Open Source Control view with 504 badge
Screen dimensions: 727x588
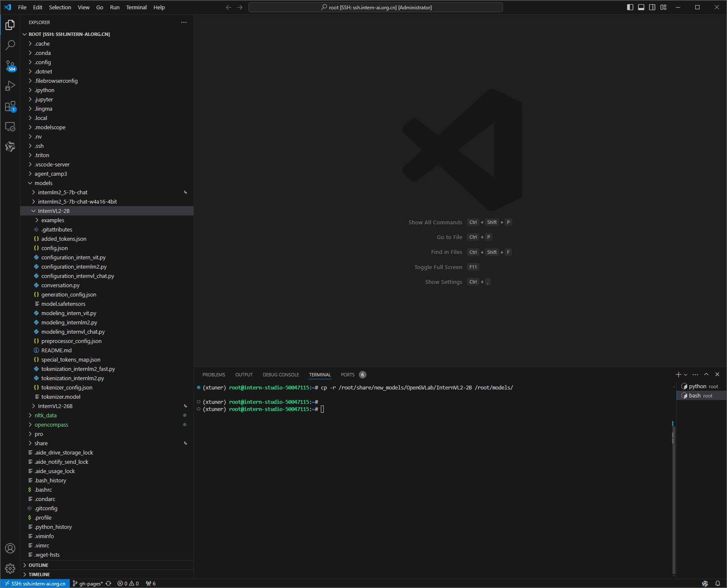[10, 65]
